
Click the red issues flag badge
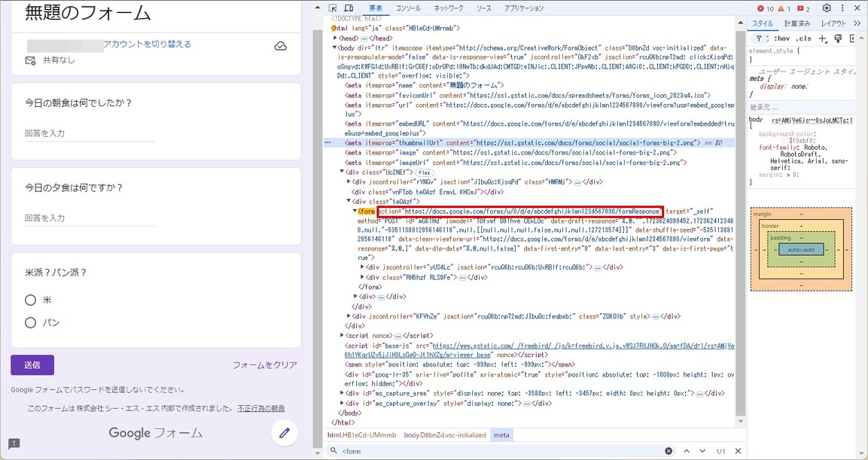coord(804,9)
